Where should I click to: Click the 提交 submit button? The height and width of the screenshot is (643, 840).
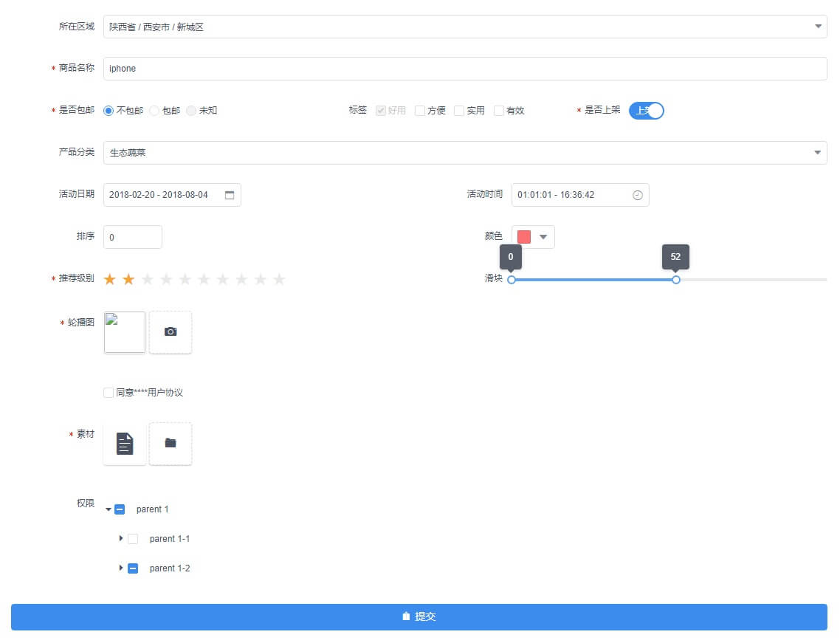pyautogui.click(x=419, y=616)
